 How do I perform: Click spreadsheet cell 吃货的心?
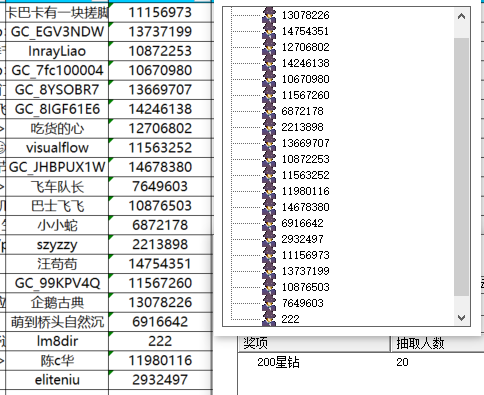57,128
